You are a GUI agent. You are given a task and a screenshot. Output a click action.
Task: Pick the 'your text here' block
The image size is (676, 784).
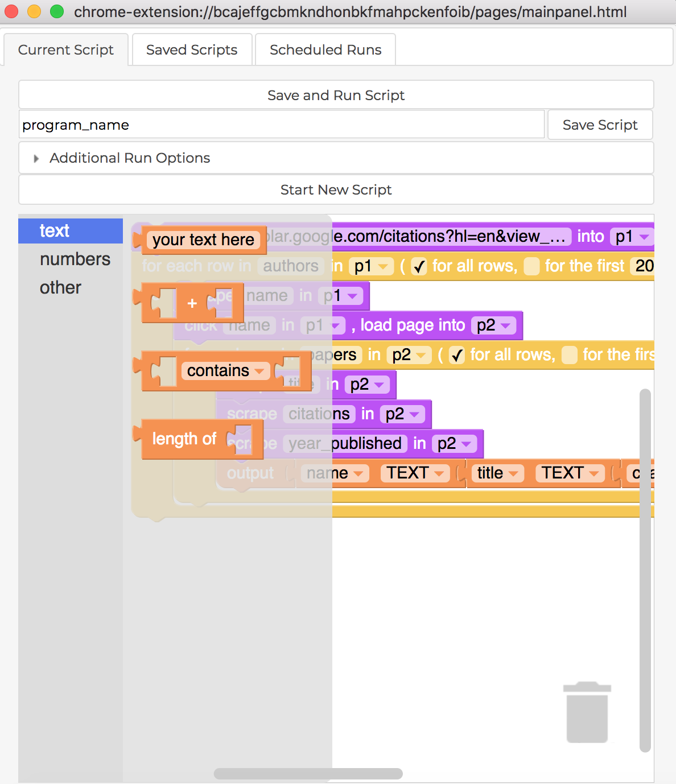coord(203,240)
